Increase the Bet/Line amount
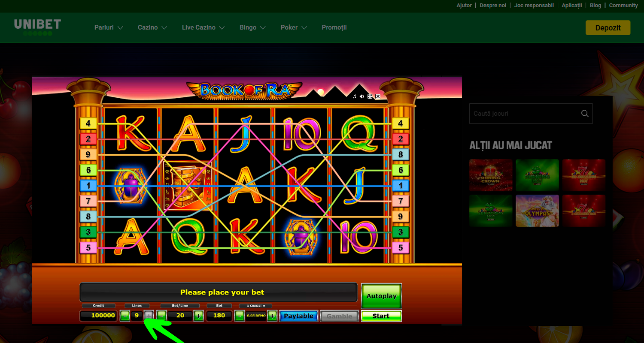644x343 pixels. coord(198,316)
